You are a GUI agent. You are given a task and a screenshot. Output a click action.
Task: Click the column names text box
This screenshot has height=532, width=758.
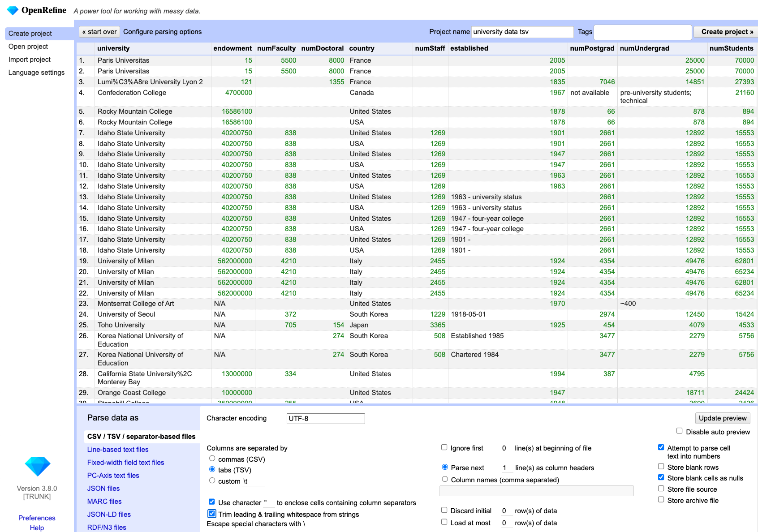pyautogui.click(x=537, y=491)
